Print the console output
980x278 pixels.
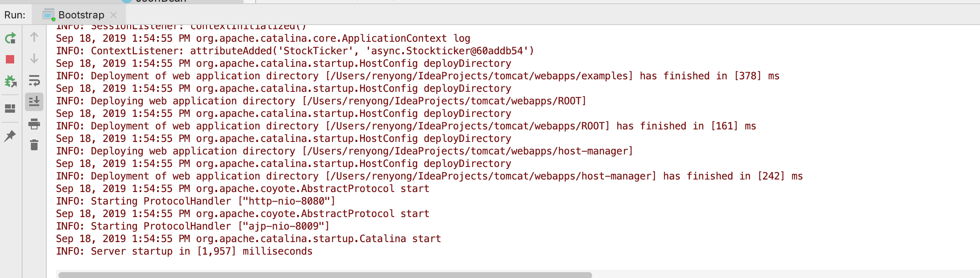point(34,124)
